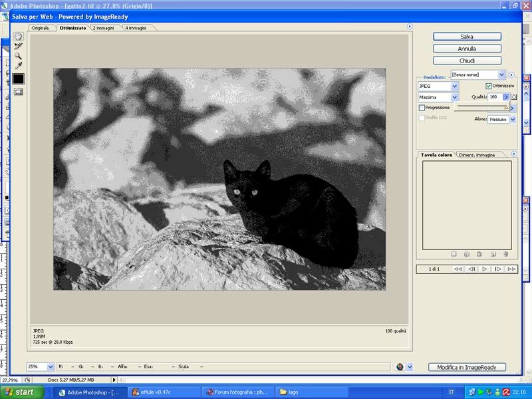Click the green arrow tray icon
Screen dimensions: 532x399
click(x=481, y=392)
